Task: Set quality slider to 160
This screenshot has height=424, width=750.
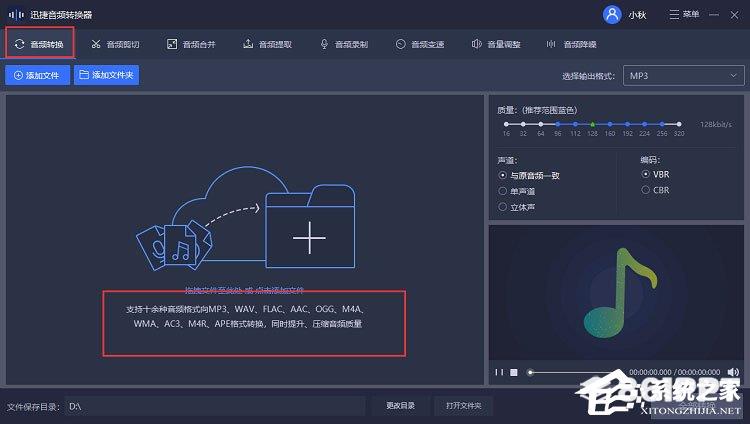Action: [x=610, y=124]
